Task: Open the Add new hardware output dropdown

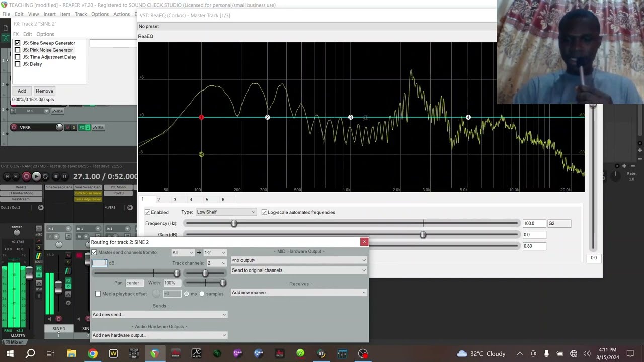Action: (159, 335)
